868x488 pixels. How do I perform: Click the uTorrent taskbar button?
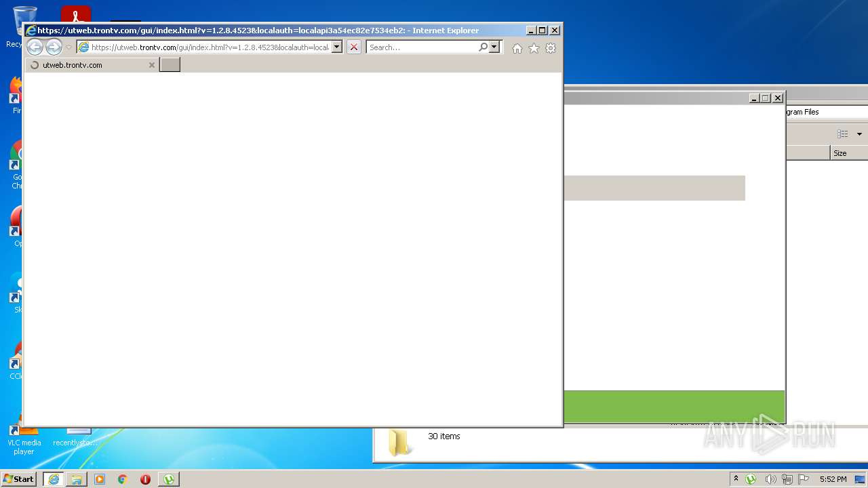[169, 479]
